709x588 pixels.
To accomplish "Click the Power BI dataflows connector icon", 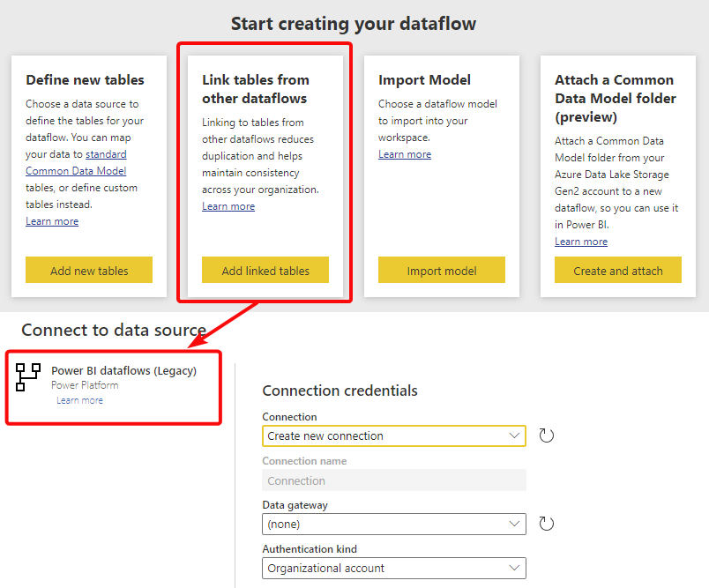I will pyautogui.click(x=28, y=377).
